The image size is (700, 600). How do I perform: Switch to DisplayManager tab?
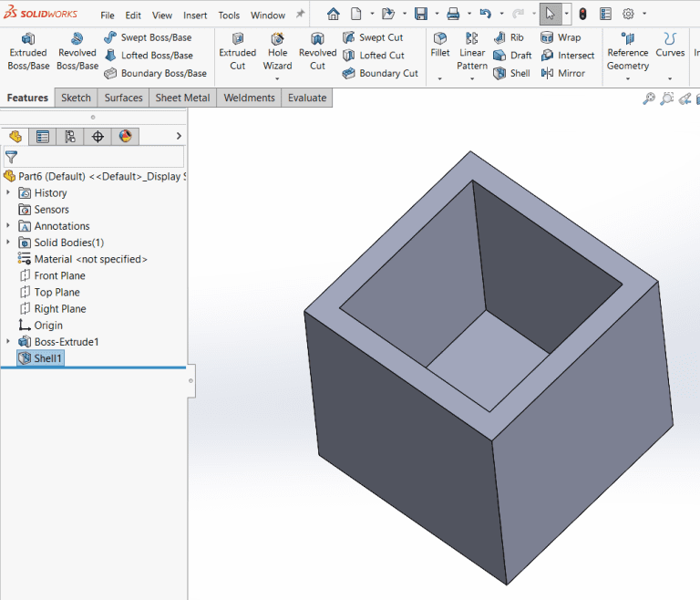[x=126, y=136]
